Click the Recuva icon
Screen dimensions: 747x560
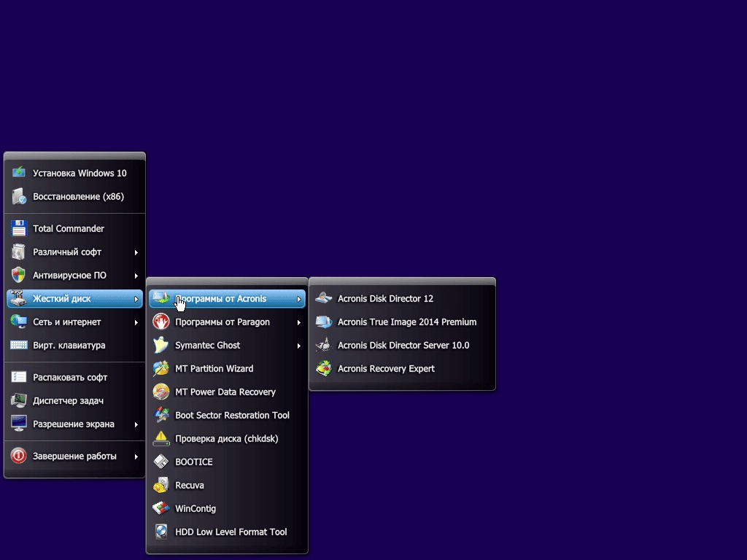[161, 485]
